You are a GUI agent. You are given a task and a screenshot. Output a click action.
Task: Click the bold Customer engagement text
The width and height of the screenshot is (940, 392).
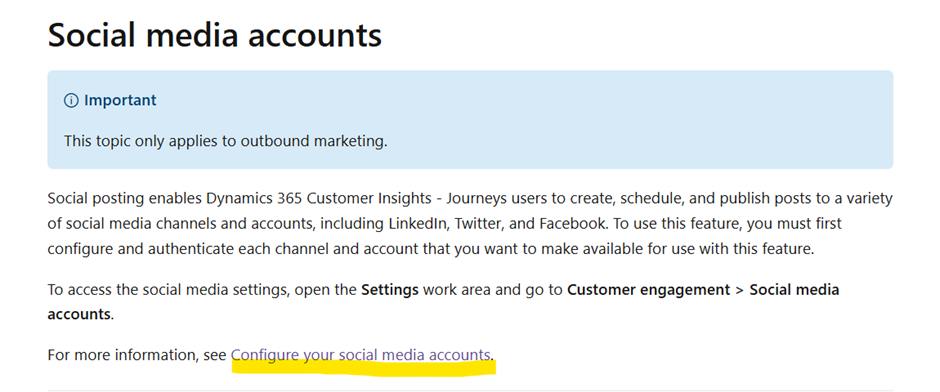click(646, 290)
